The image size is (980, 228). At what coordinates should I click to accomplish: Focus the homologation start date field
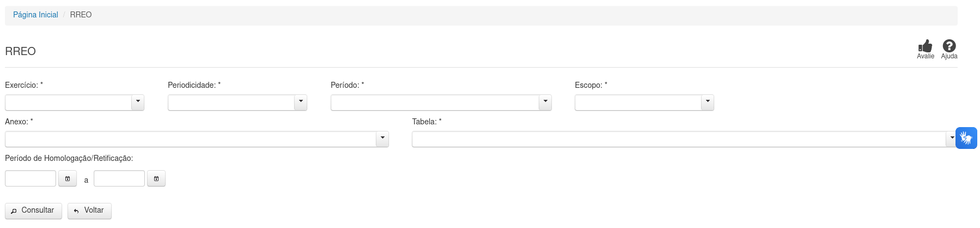pyautogui.click(x=31, y=178)
